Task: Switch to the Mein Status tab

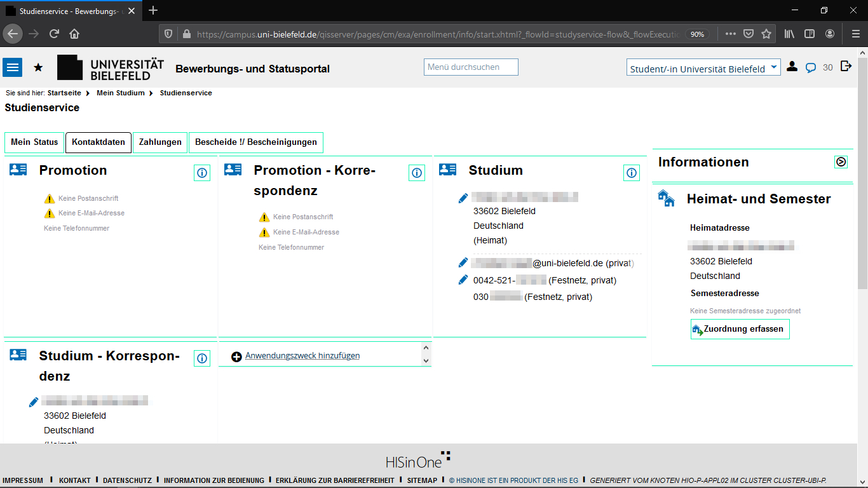Action: pos(34,142)
